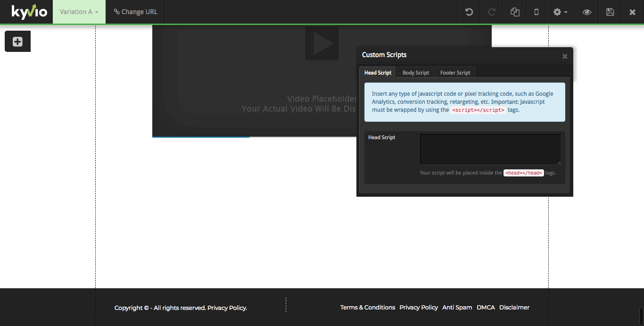Exit the editor with X icon
Viewport: 644px width, 326px height.
[633, 12]
